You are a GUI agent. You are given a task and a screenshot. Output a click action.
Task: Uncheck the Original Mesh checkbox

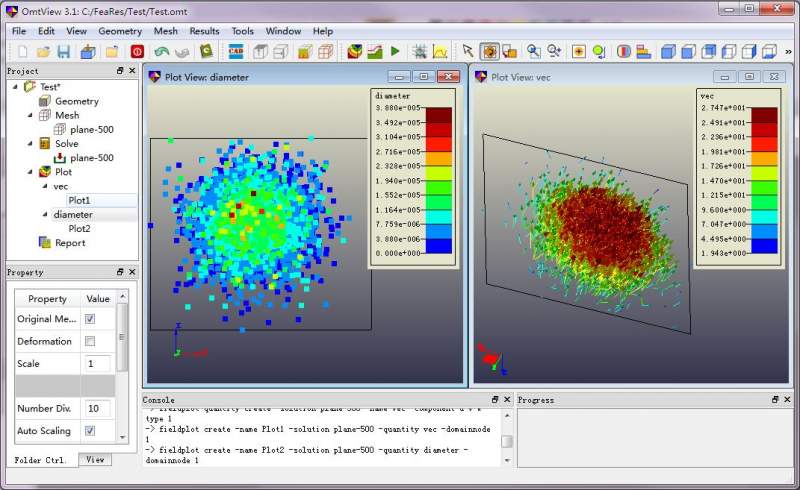(x=90, y=319)
